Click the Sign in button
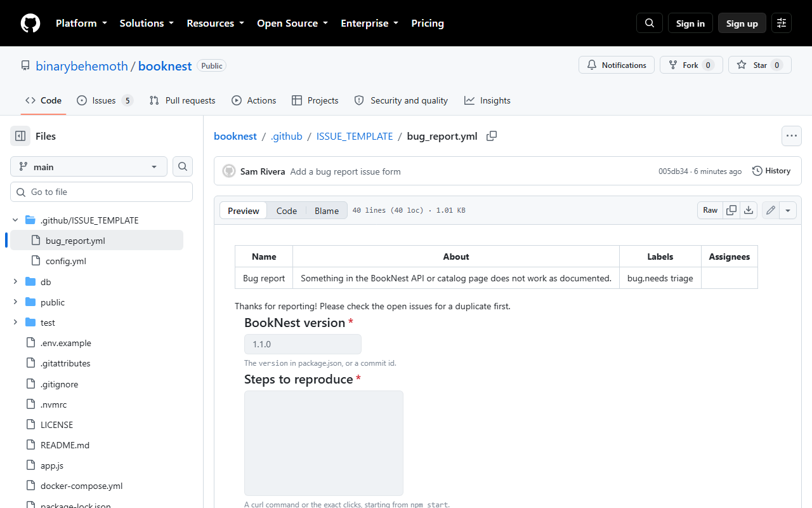The height and width of the screenshot is (508, 812). (690, 23)
